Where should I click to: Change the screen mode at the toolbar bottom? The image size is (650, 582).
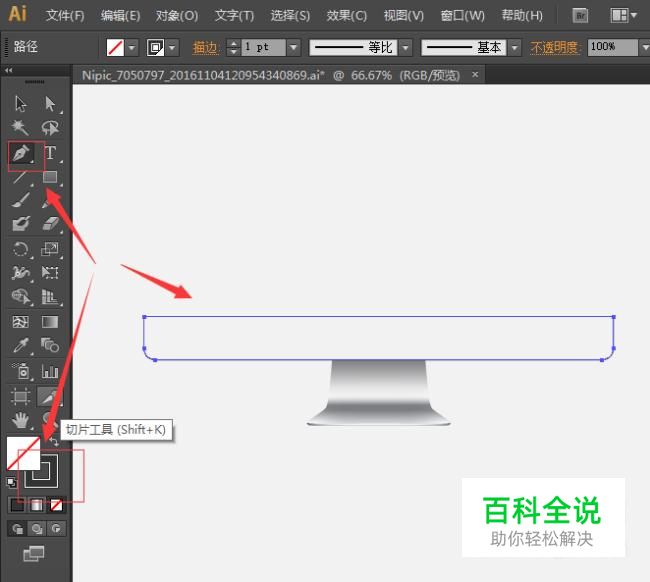point(34,554)
